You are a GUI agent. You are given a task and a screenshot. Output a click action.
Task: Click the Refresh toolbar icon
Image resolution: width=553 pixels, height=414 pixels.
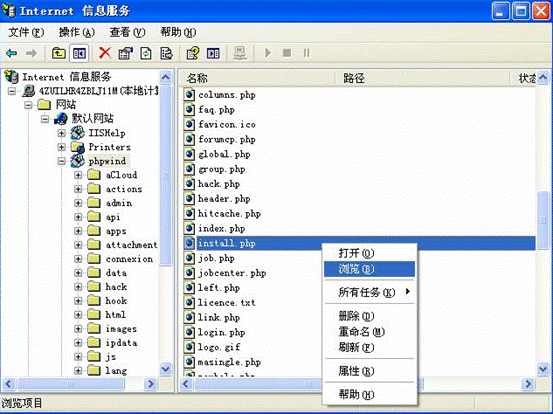coord(146,53)
